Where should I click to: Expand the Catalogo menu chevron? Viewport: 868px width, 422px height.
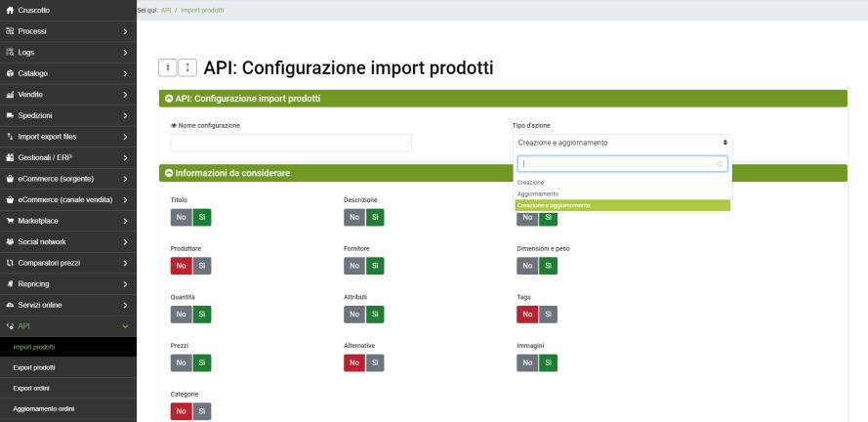[x=126, y=73]
